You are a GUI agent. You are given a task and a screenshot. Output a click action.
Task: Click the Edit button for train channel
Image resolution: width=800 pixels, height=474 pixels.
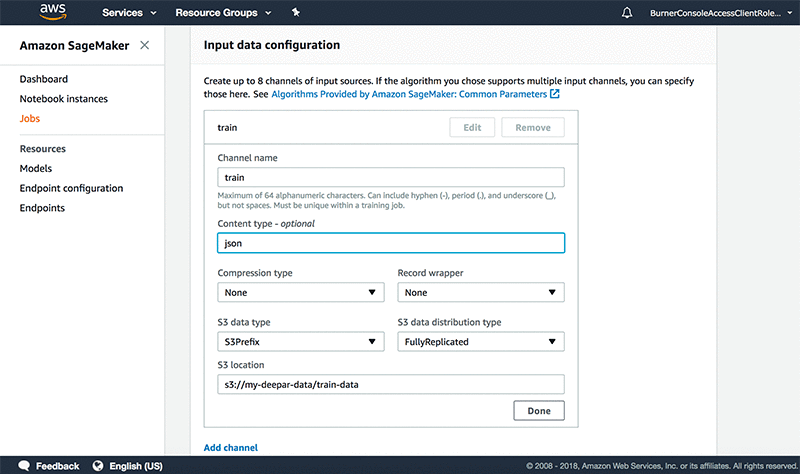pos(472,128)
